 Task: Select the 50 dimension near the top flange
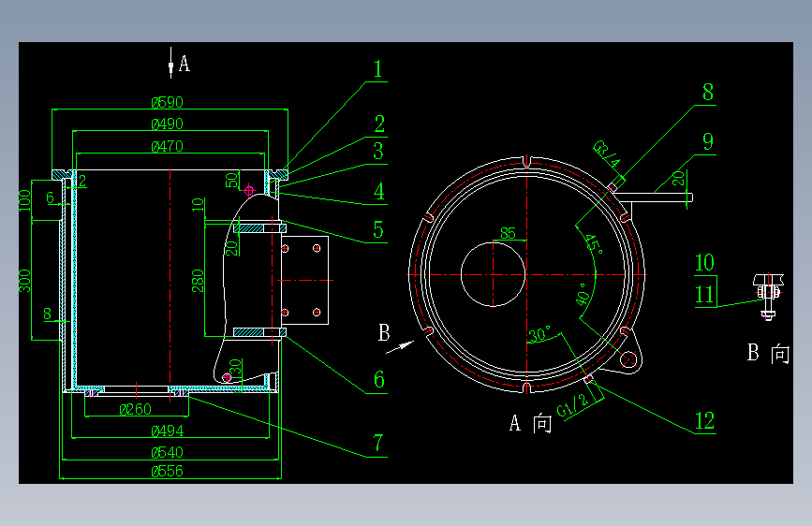pyautogui.click(x=231, y=180)
